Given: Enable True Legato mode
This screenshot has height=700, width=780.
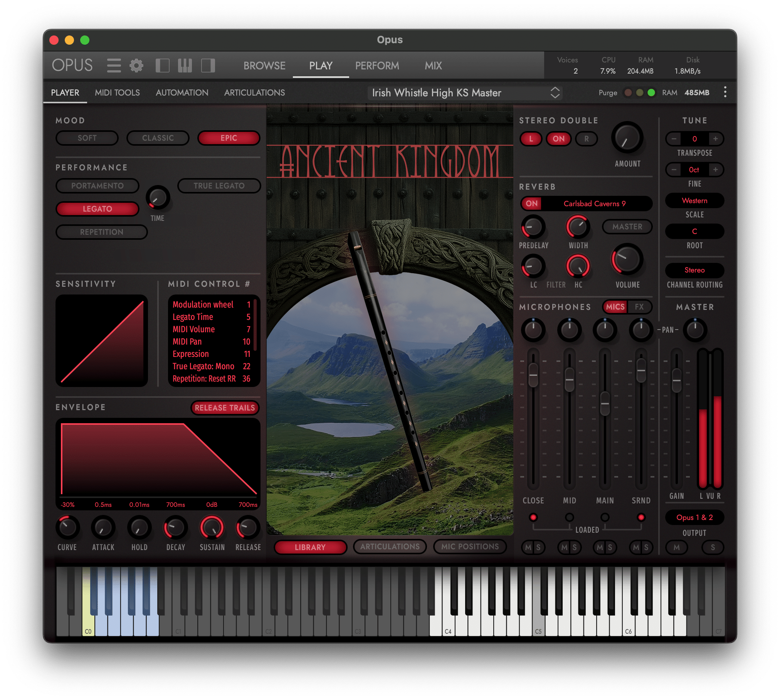Looking at the screenshot, I should coord(219,186).
